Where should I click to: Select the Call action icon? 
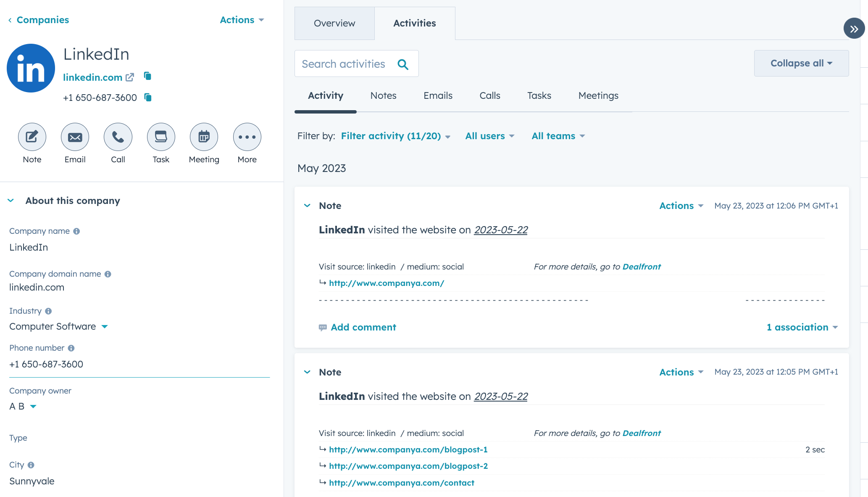pos(118,137)
